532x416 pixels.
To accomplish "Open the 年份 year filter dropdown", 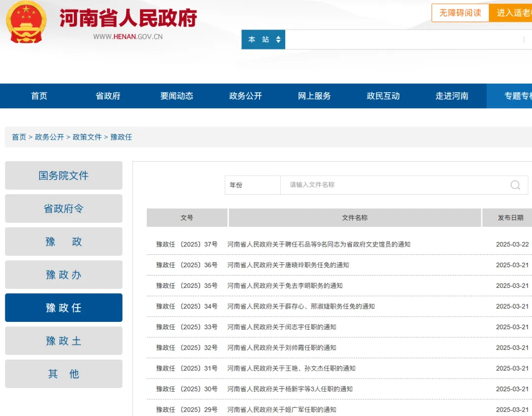I will 252,185.
